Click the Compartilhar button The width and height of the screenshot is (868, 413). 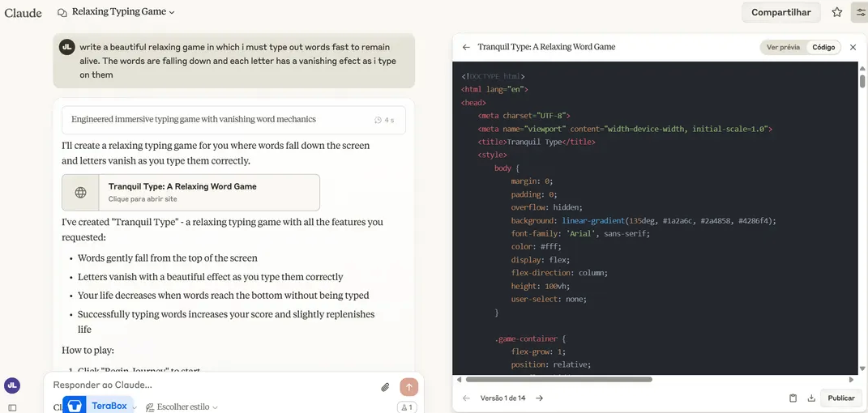click(x=780, y=12)
